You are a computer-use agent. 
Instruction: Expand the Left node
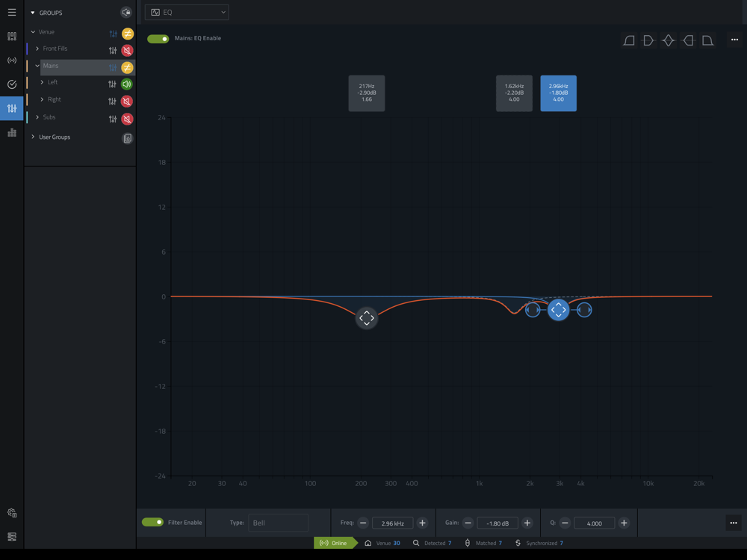point(42,82)
